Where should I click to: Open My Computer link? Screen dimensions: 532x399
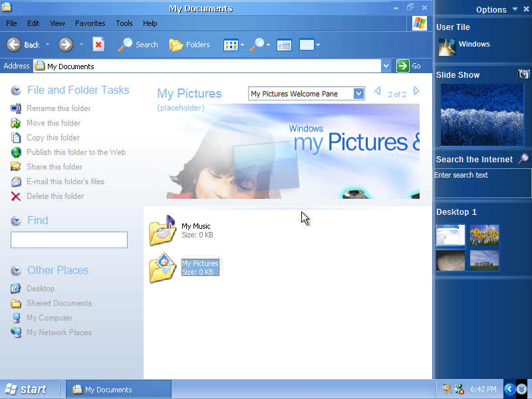click(49, 318)
